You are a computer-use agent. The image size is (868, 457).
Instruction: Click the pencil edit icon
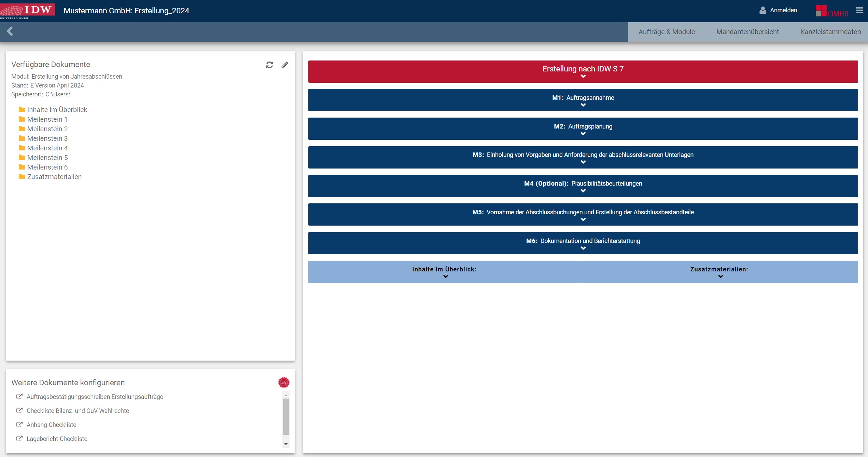285,65
